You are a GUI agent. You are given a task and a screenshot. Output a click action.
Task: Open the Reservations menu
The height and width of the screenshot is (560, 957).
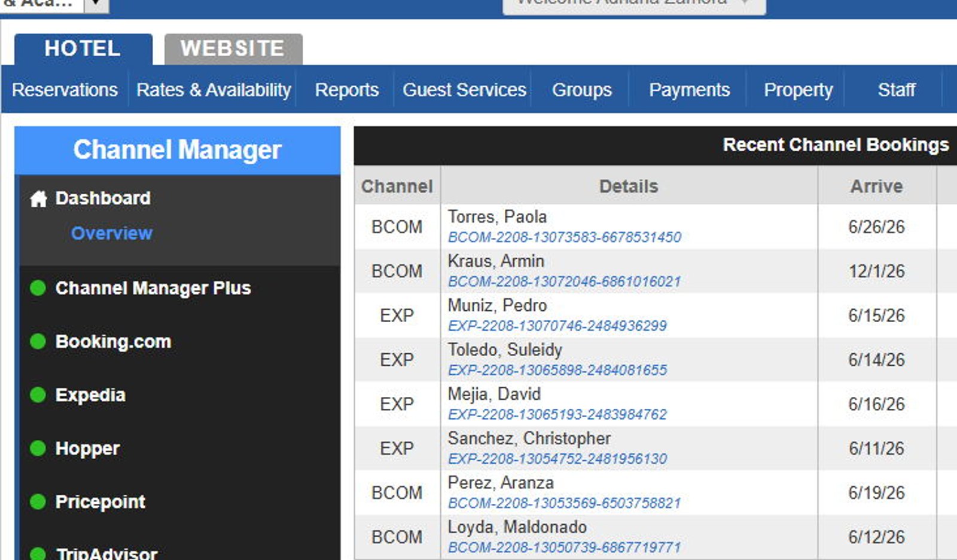65,90
